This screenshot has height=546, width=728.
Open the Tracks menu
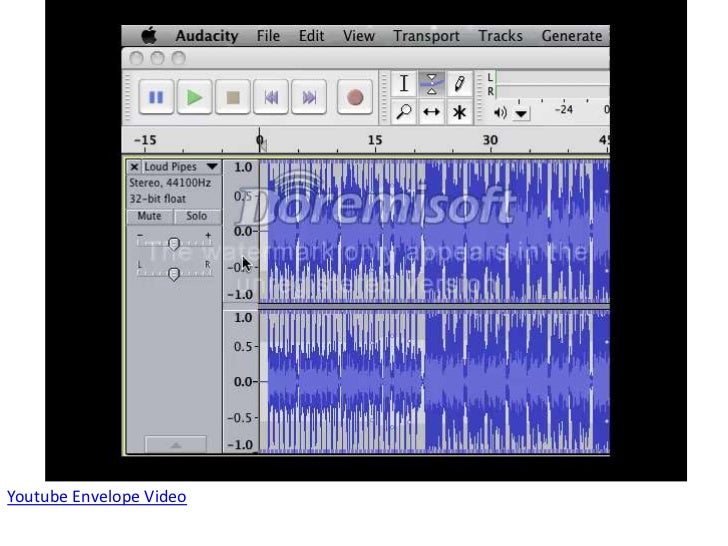[x=500, y=36]
